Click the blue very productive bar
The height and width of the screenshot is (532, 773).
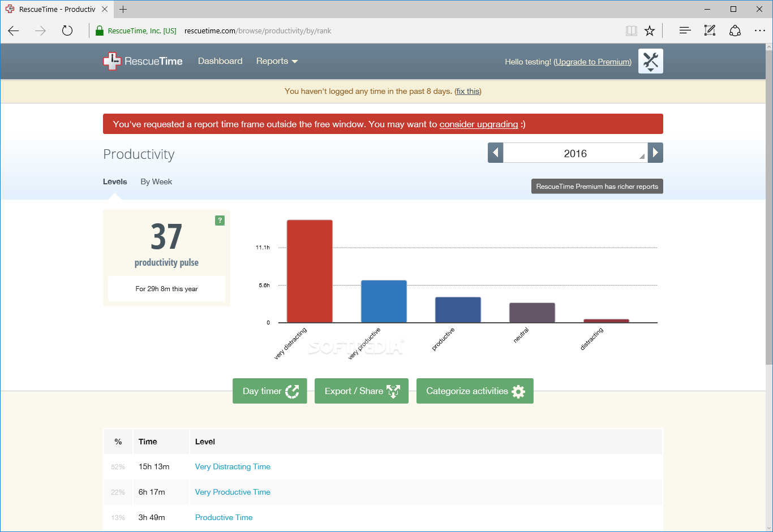tap(384, 301)
